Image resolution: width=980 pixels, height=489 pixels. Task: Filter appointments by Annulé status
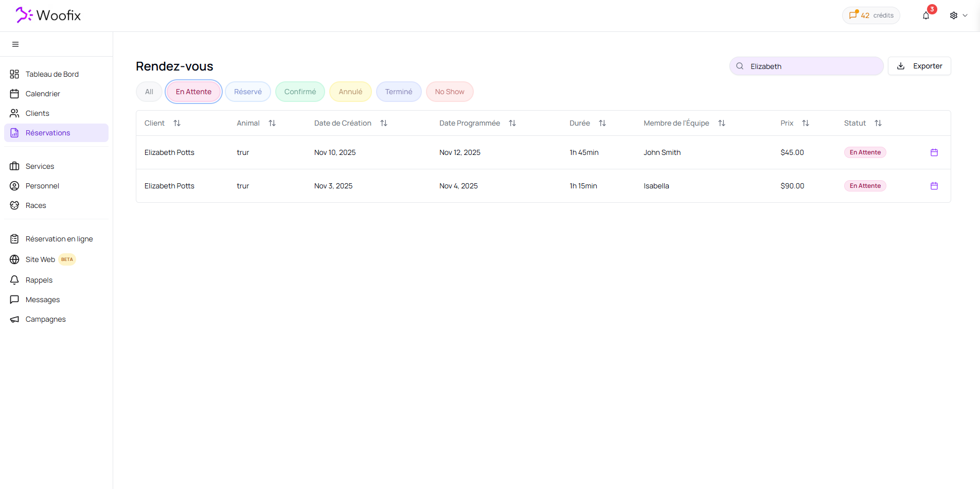[350, 92]
